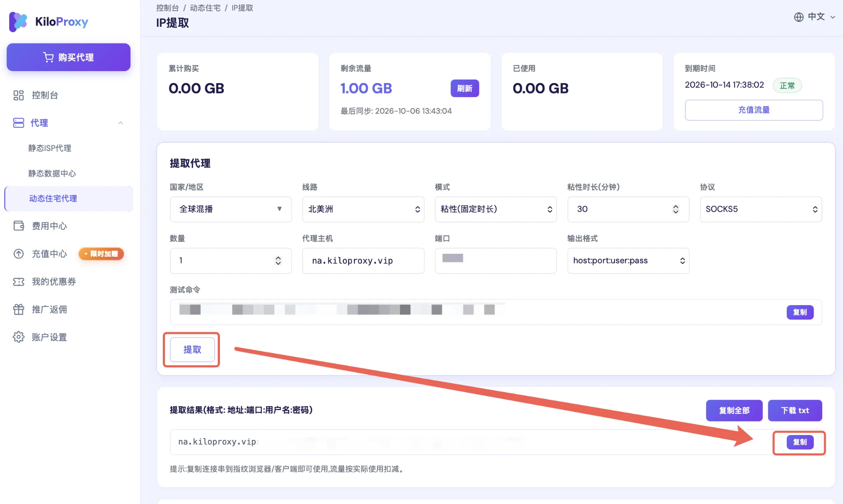Click the 正常 status tag
This screenshot has height=504, width=843.
coord(787,86)
